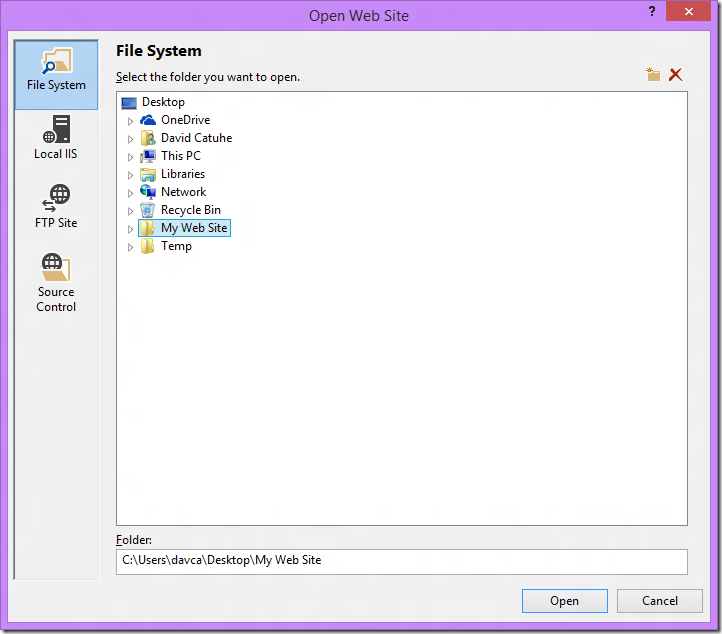
Task: Click the Desktop monitor icon in tree
Action: [129, 103]
